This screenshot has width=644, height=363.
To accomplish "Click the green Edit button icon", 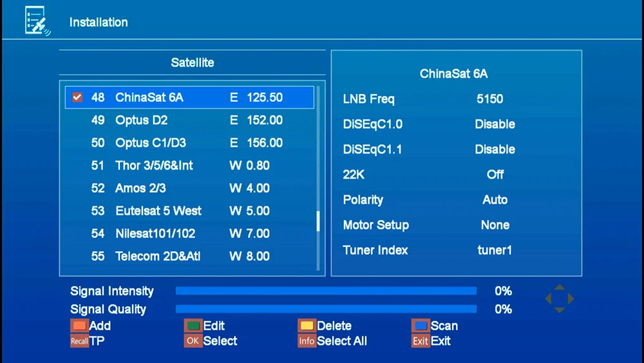I will pos(193,326).
